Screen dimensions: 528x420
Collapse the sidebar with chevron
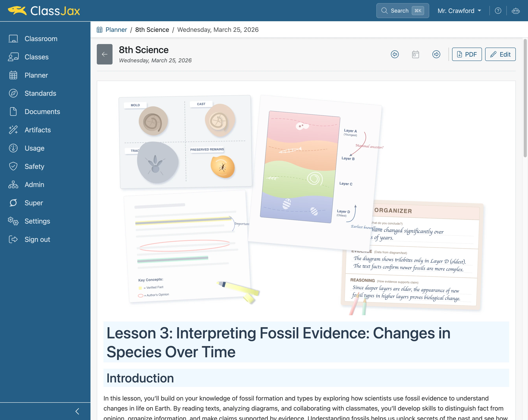coord(77,411)
